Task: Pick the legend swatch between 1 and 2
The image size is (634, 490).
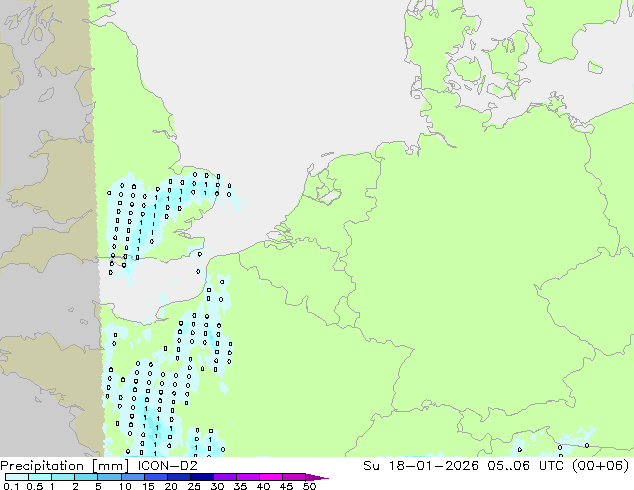Action: click(63, 477)
